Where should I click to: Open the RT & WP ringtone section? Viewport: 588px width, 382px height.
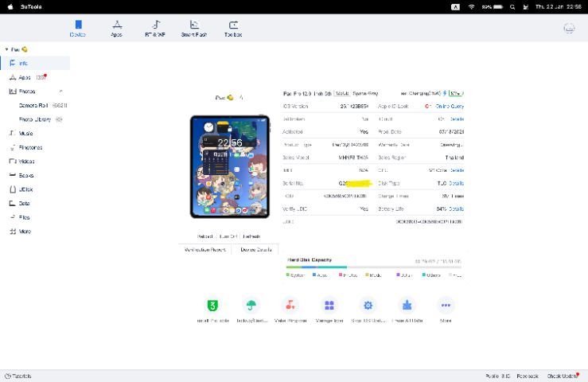[155, 28]
